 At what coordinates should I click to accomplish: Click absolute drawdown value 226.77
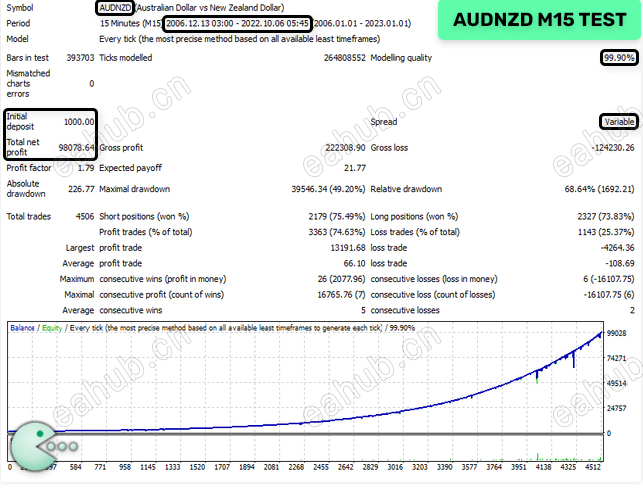(81, 189)
